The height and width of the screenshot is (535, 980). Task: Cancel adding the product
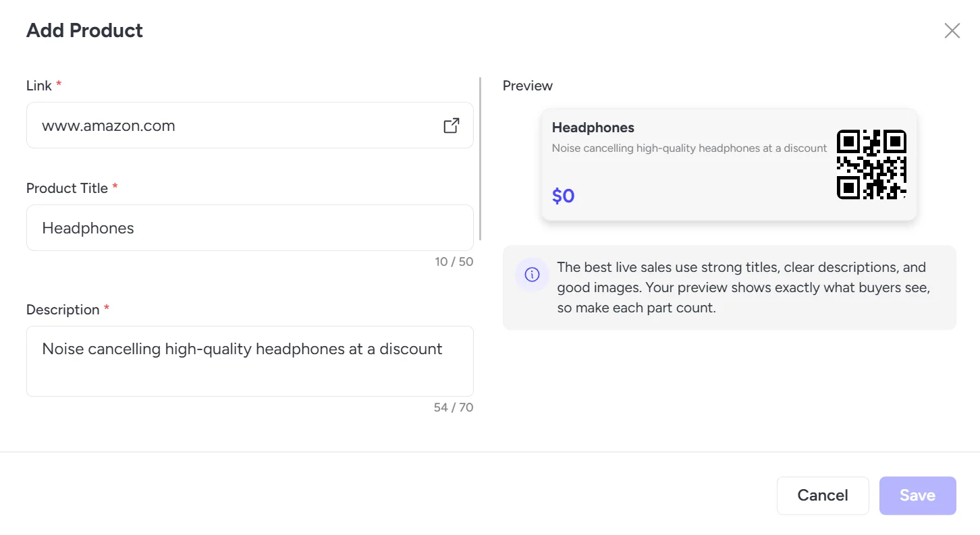coord(823,496)
